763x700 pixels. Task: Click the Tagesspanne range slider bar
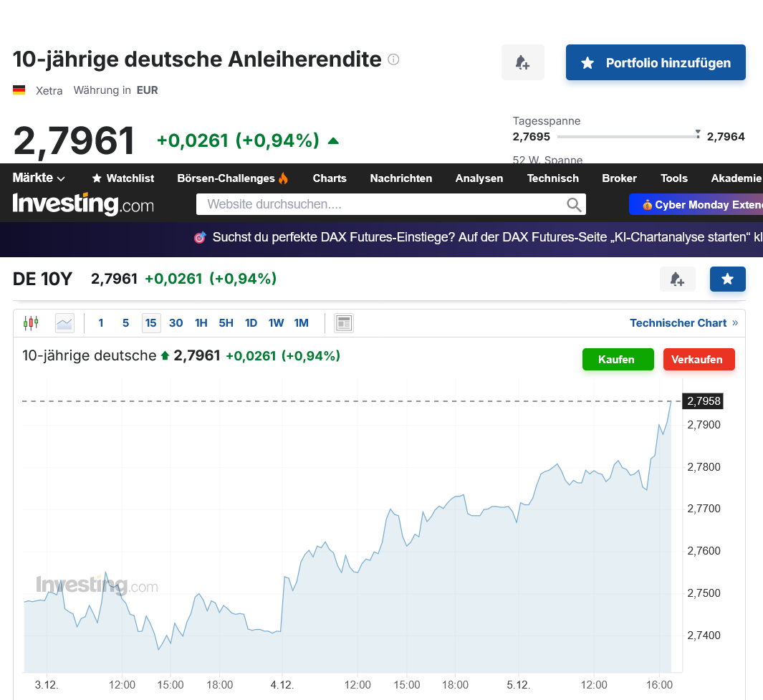click(x=627, y=136)
